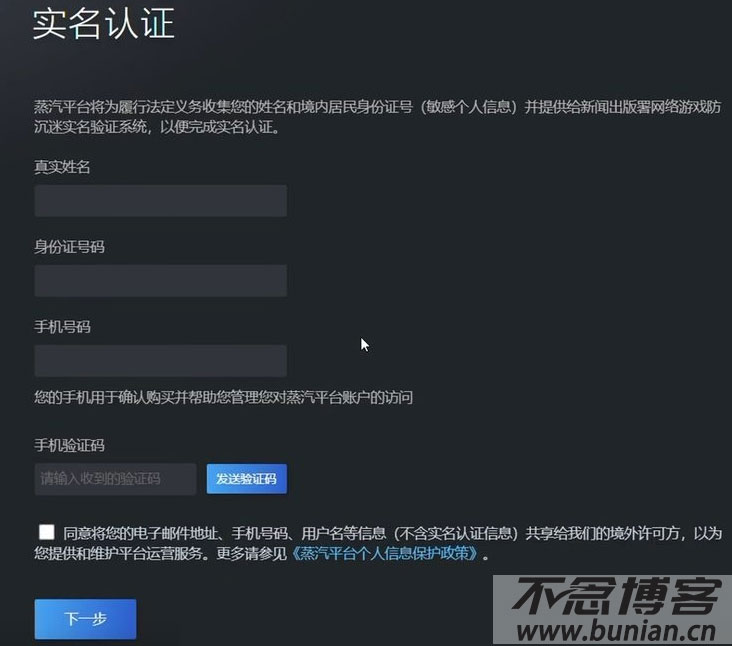Click the 您的手机用于确认购买 hint text

tap(224, 397)
